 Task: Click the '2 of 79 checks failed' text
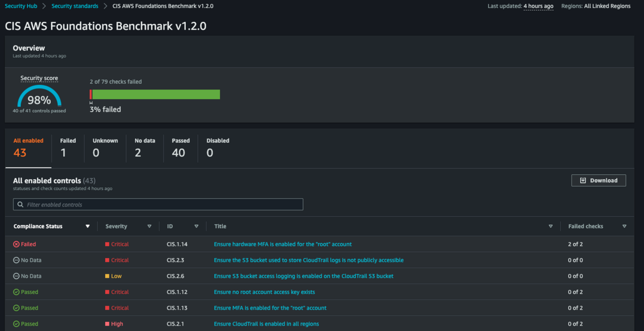coord(115,82)
